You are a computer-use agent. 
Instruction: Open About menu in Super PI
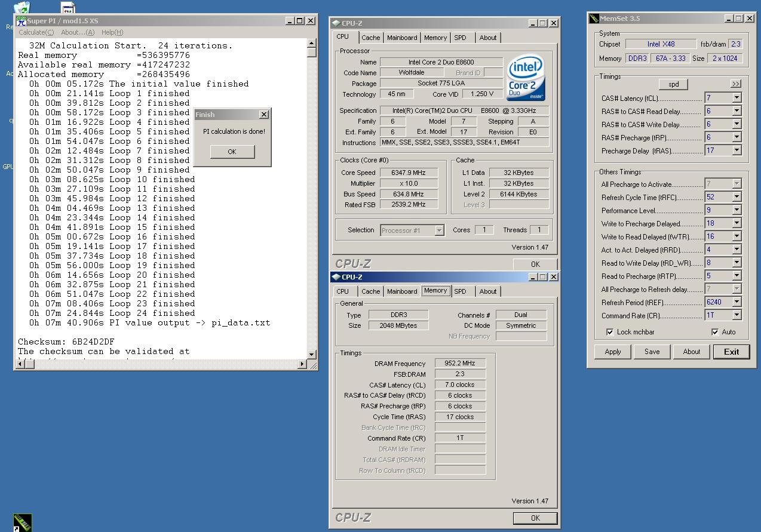pos(78,32)
